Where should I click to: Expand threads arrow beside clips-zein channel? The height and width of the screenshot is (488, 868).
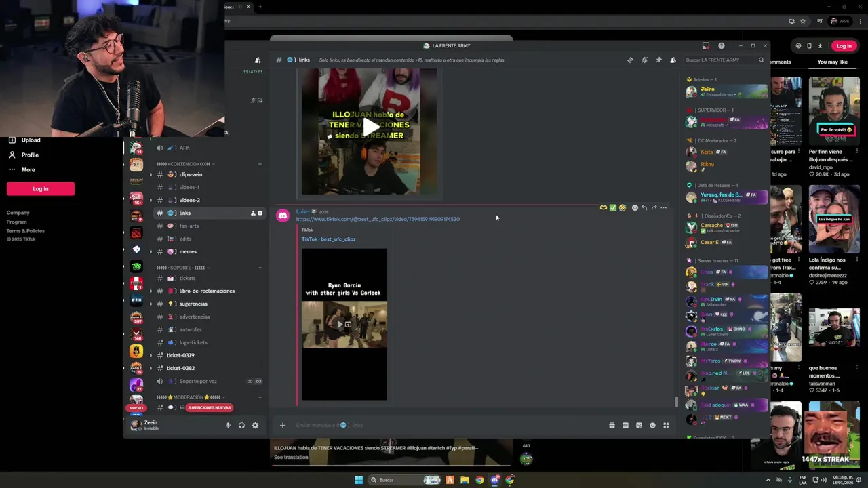pos(151,174)
